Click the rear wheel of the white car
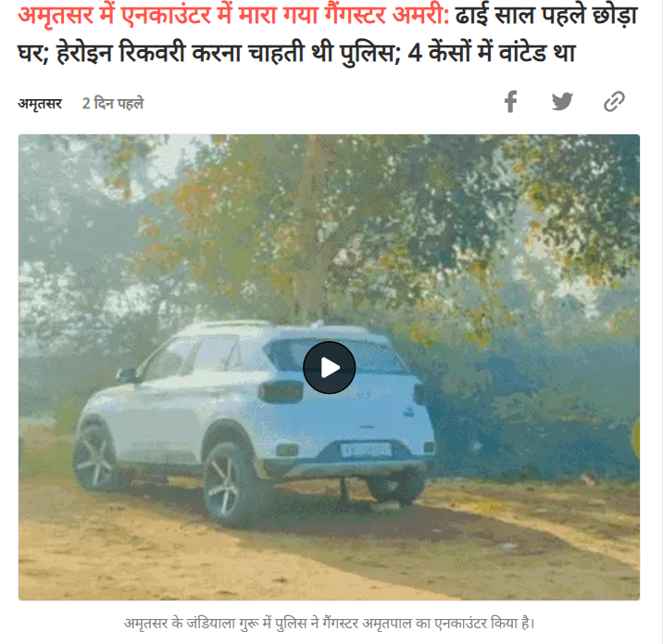Image resolution: width=663 pixels, height=644 pixels. 228,485
